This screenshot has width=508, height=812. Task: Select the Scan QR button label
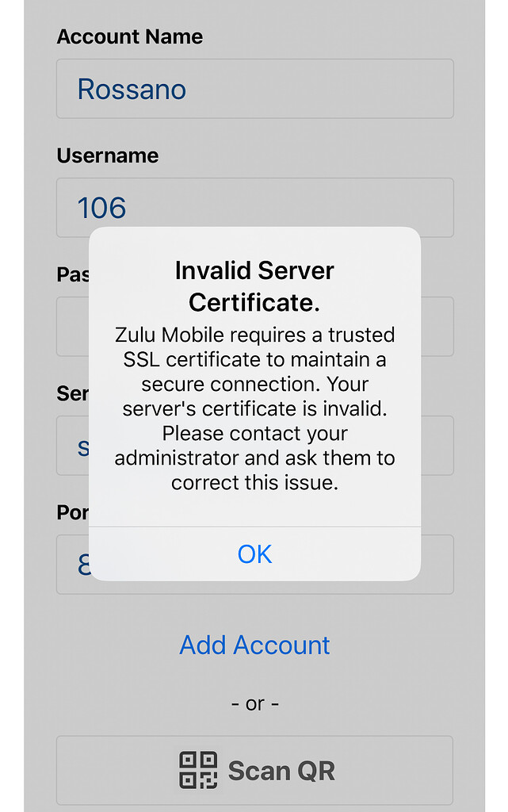(x=281, y=771)
